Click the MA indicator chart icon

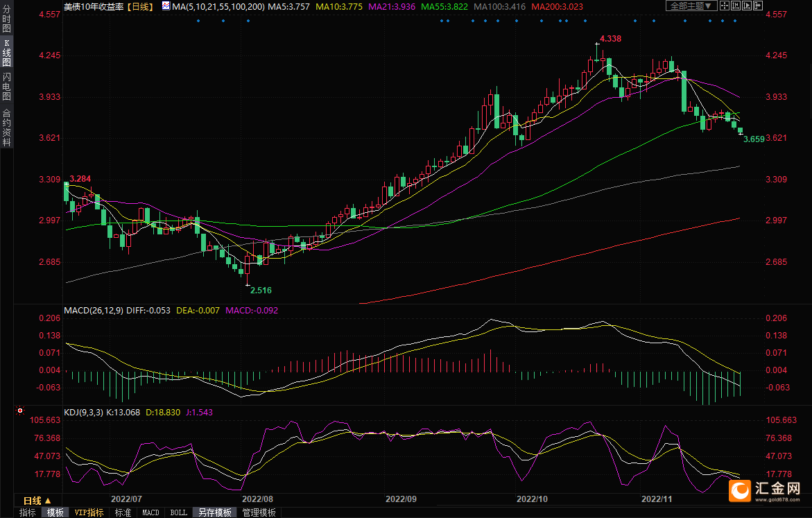click(166, 6)
